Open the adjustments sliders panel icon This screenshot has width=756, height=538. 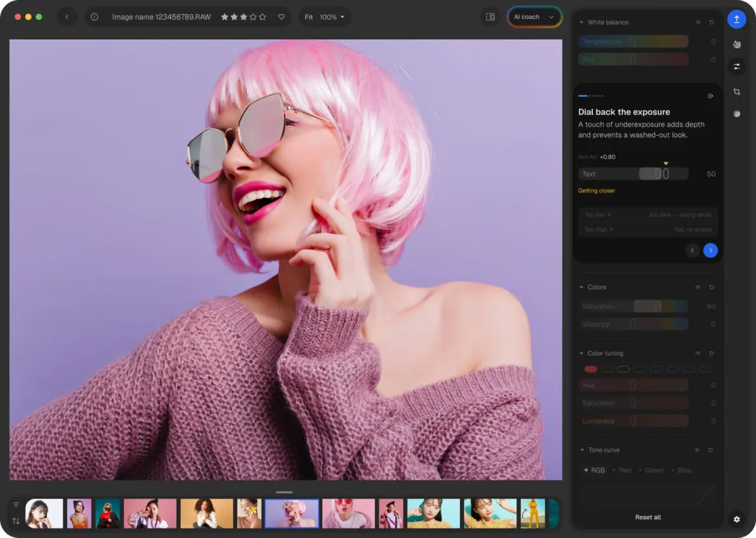coord(736,67)
